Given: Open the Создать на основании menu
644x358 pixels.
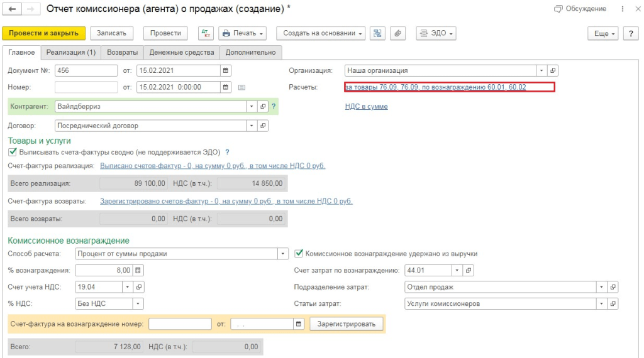Looking at the screenshot, I should 323,33.
